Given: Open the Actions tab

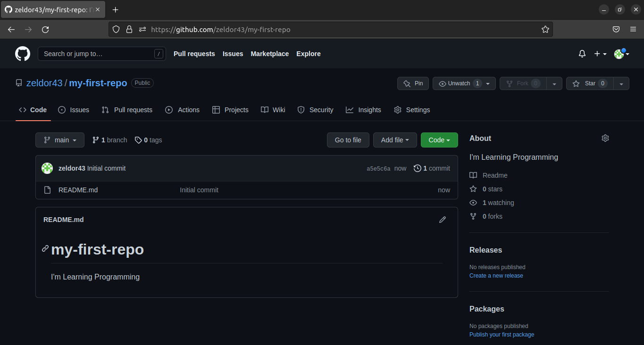Looking at the screenshot, I should 183,110.
